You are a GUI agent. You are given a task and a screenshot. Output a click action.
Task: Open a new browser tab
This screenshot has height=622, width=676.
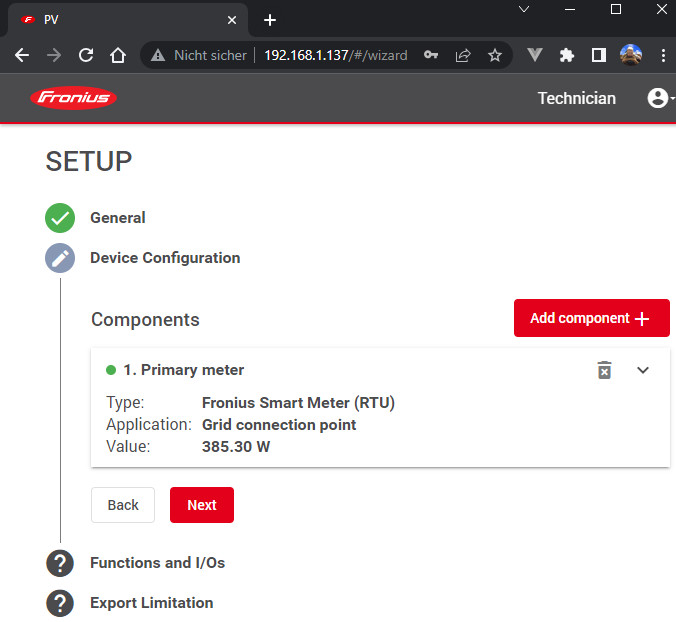[x=270, y=20]
